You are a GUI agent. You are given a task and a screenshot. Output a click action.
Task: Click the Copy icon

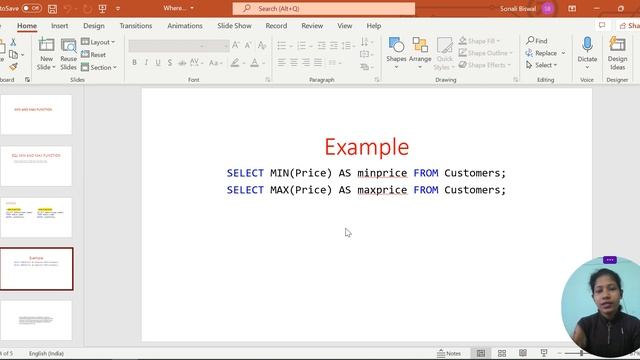[x=13, y=54]
